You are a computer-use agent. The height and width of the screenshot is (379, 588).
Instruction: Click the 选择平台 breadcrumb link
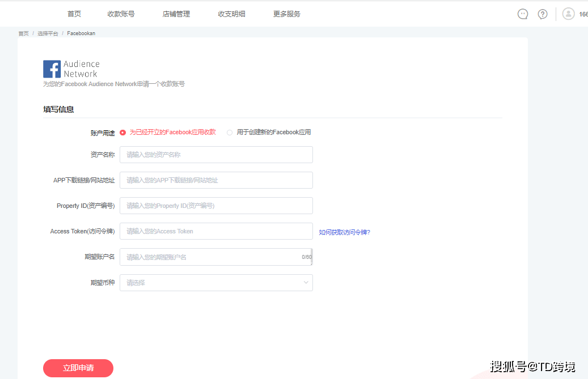[48, 33]
